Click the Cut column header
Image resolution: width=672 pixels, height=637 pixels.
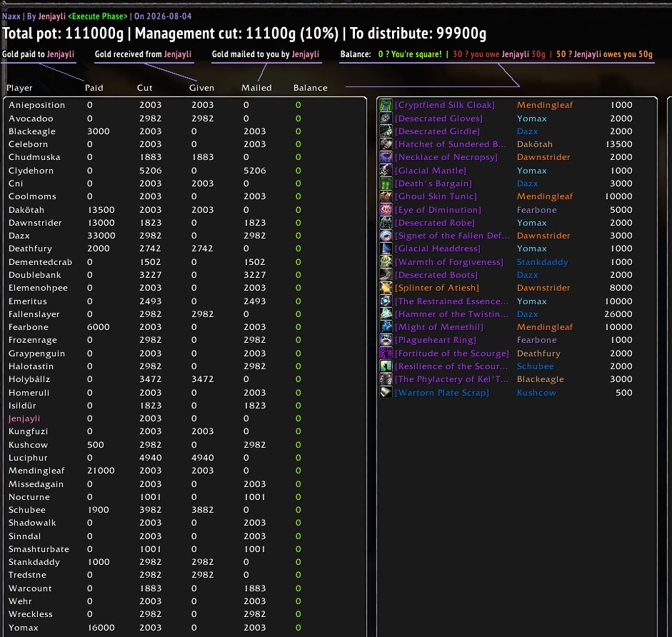[x=144, y=88]
